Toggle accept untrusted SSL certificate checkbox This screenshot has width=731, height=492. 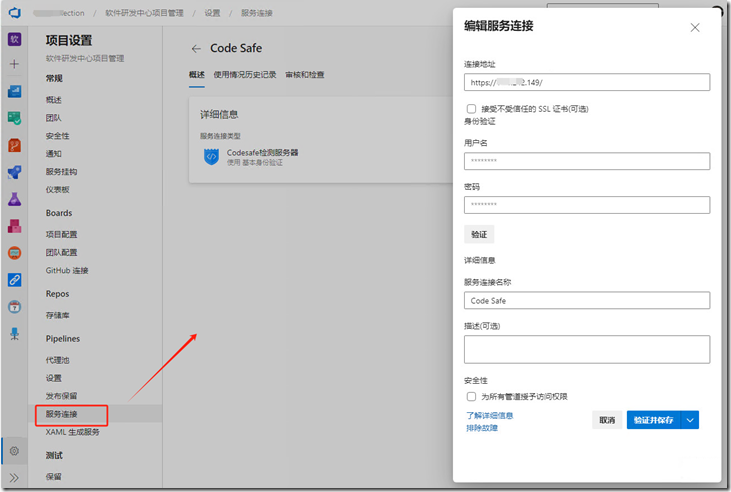(x=471, y=109)
